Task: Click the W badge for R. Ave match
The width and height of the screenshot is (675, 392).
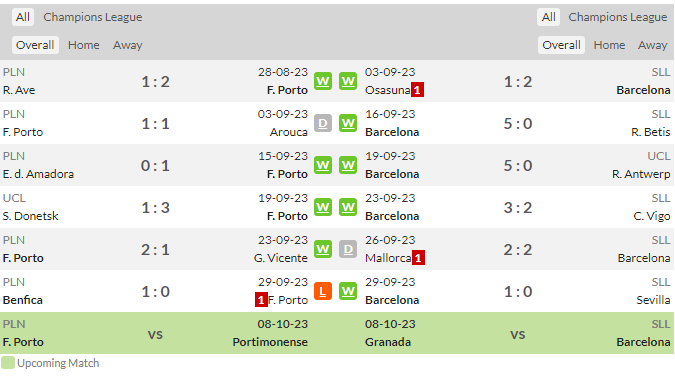Action: [x=323, y=81]
